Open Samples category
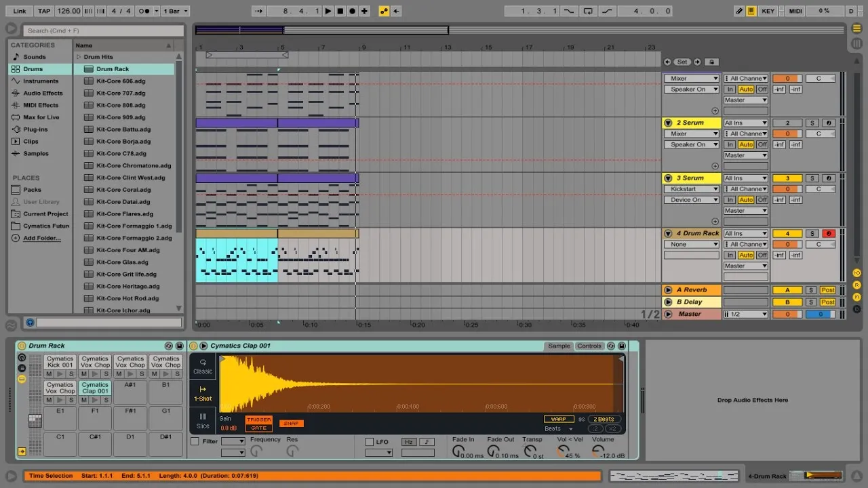This screenshot has height=488, width=868. (36, 154)
